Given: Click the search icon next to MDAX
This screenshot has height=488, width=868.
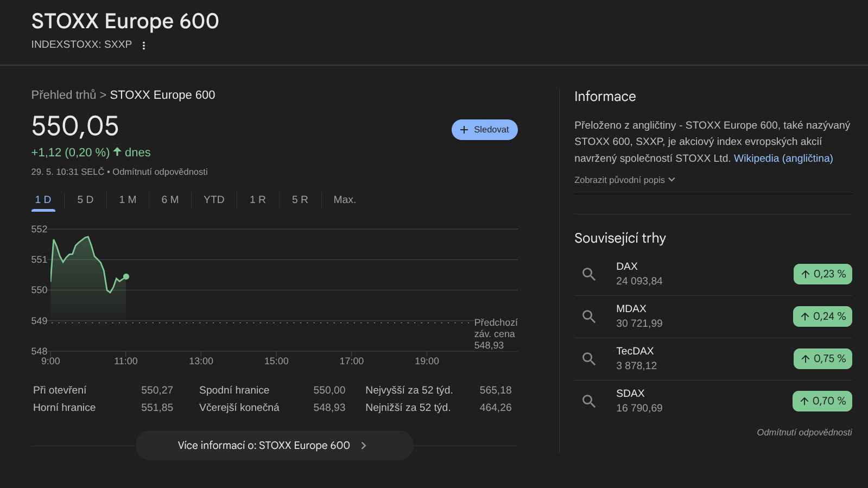Looking at the screenshot, I should (x=589, y=316).
